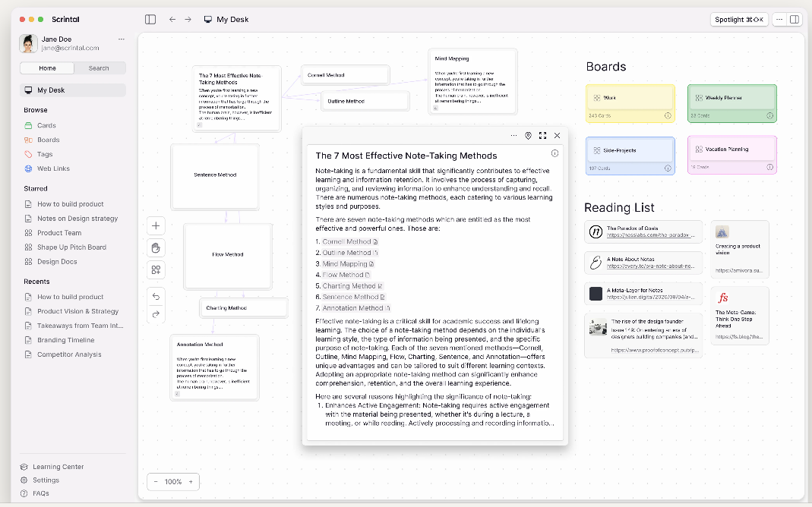
Task: Select the Outline Method canvas card
Action: [365, 102]
